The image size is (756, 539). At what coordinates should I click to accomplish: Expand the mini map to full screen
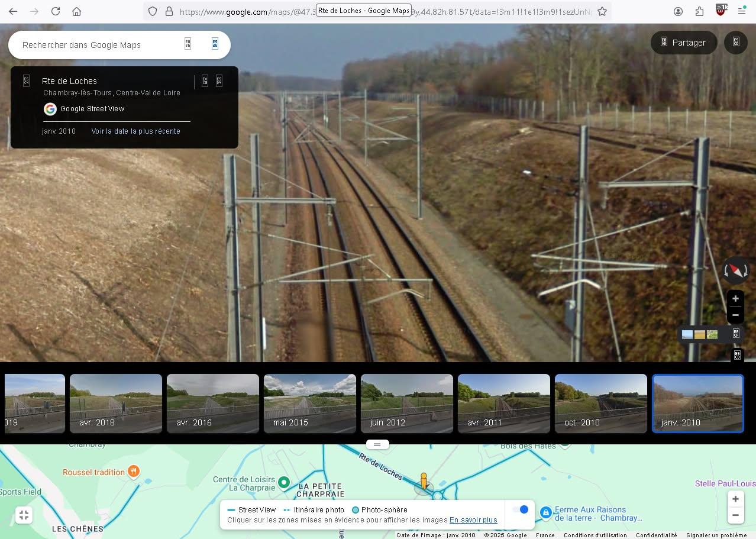click(x=24, y=515)
